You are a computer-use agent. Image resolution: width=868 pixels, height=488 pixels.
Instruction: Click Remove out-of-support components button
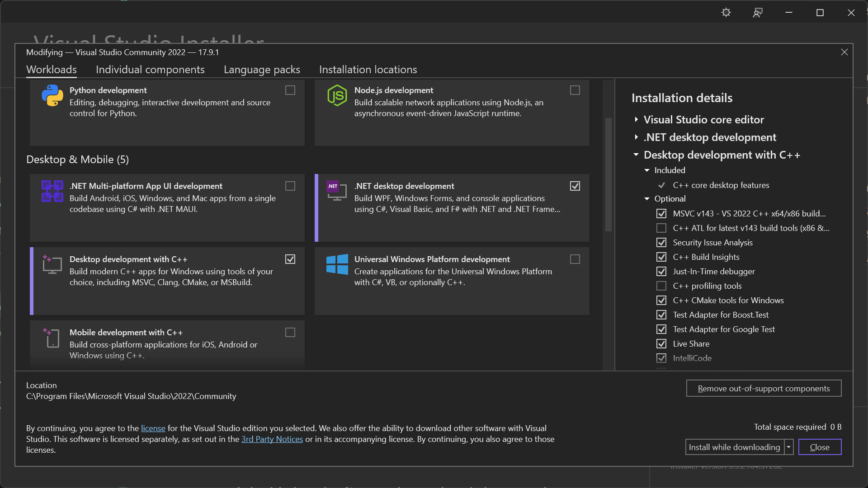[x=764, y=389]
